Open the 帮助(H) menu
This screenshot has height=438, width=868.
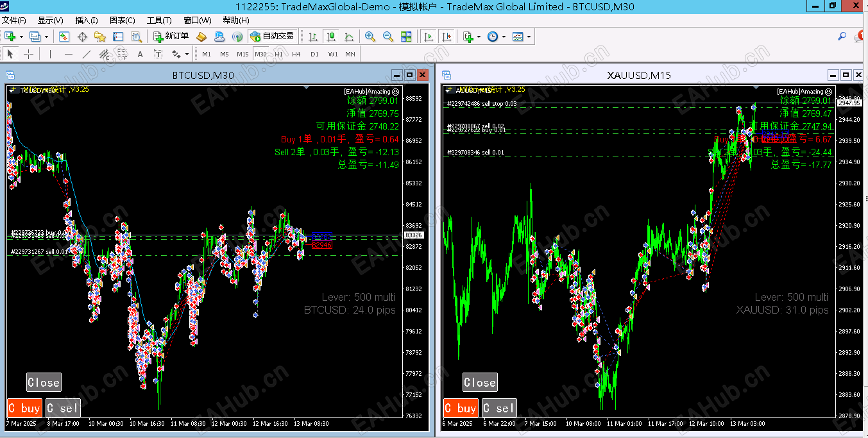(x=235, y=20)
